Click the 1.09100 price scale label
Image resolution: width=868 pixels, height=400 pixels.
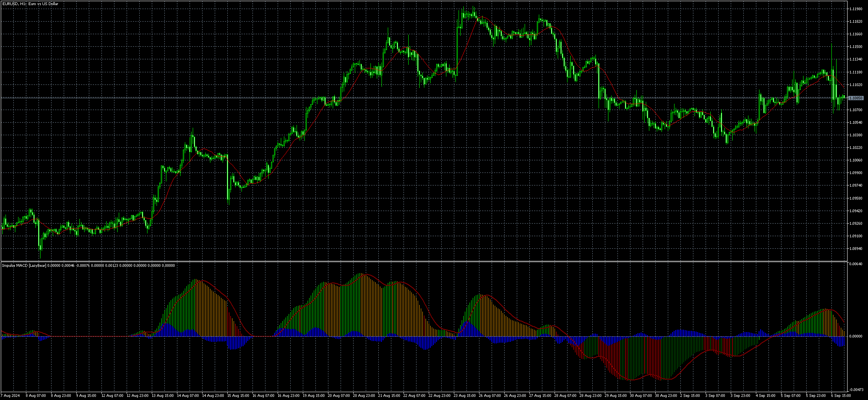855,236
